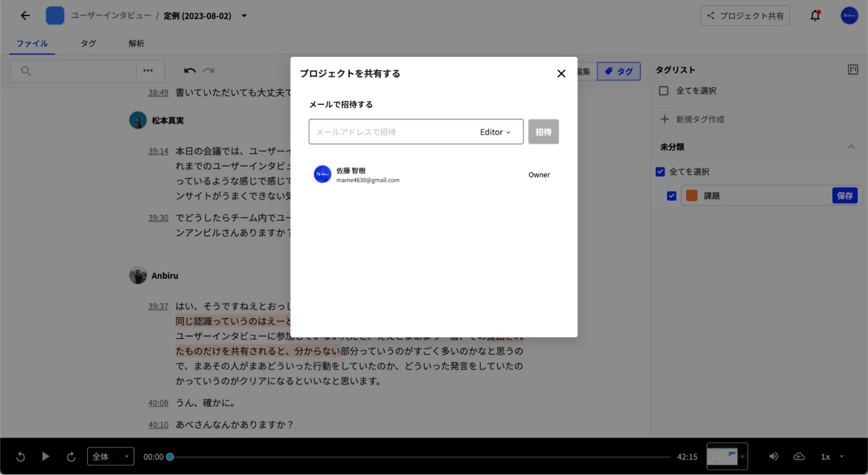Image resolution: width=868 pixels, height=475 pixels.
Task: Click the redo arrow icon
Action: [x=208, y=70]
